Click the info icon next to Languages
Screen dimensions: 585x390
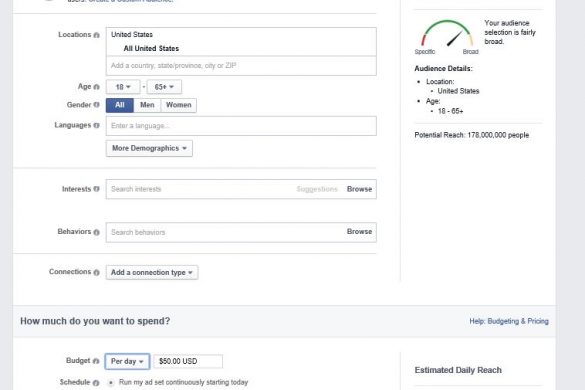(x=97, y=125)
